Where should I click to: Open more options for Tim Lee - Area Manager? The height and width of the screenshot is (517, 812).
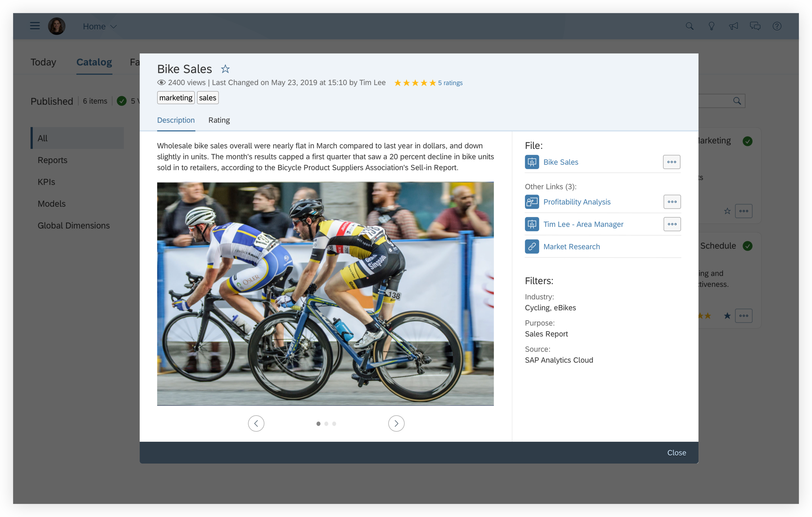[x=672, y=224]
